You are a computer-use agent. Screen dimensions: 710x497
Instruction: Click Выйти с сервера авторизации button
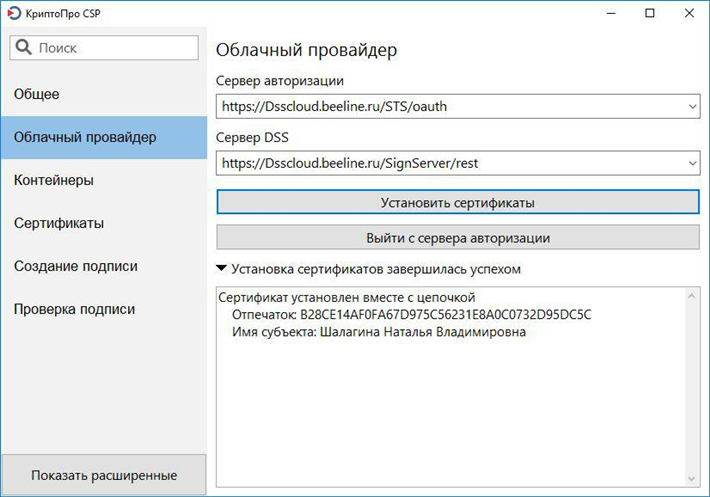tap(458, 238)
